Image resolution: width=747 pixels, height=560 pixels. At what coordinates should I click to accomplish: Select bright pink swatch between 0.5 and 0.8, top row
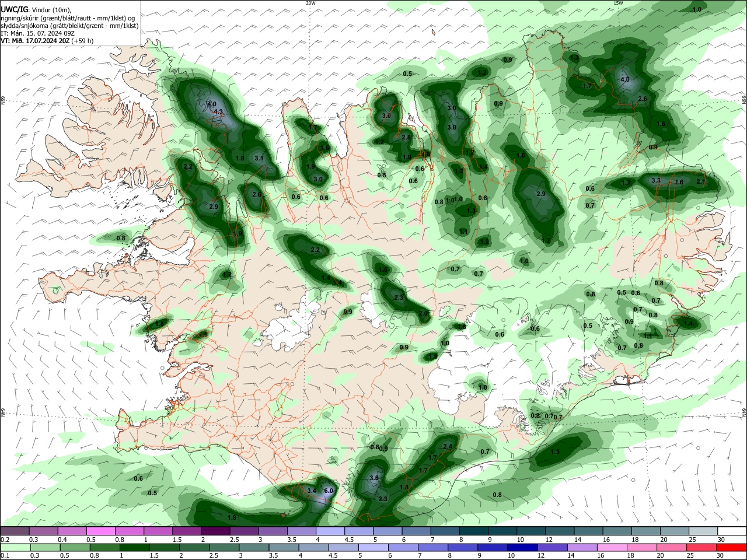(x=100, y=531)
